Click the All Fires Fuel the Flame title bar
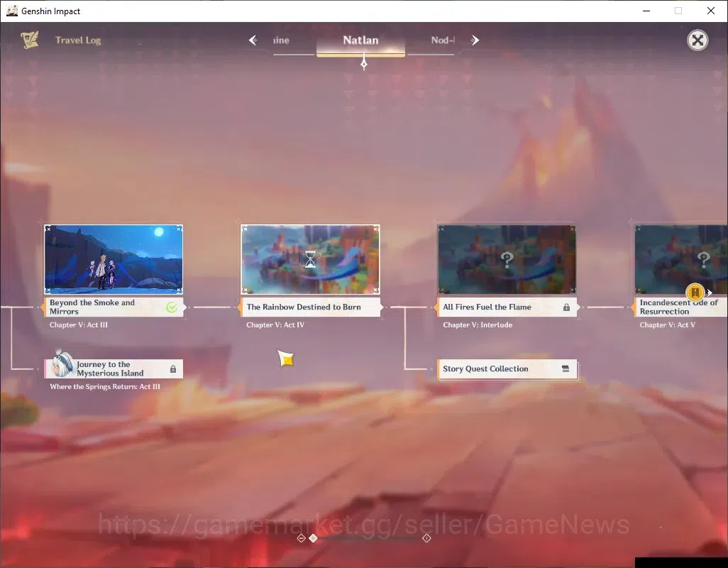Viewport: 728px width, 568px height. click(x=507, y=307)
